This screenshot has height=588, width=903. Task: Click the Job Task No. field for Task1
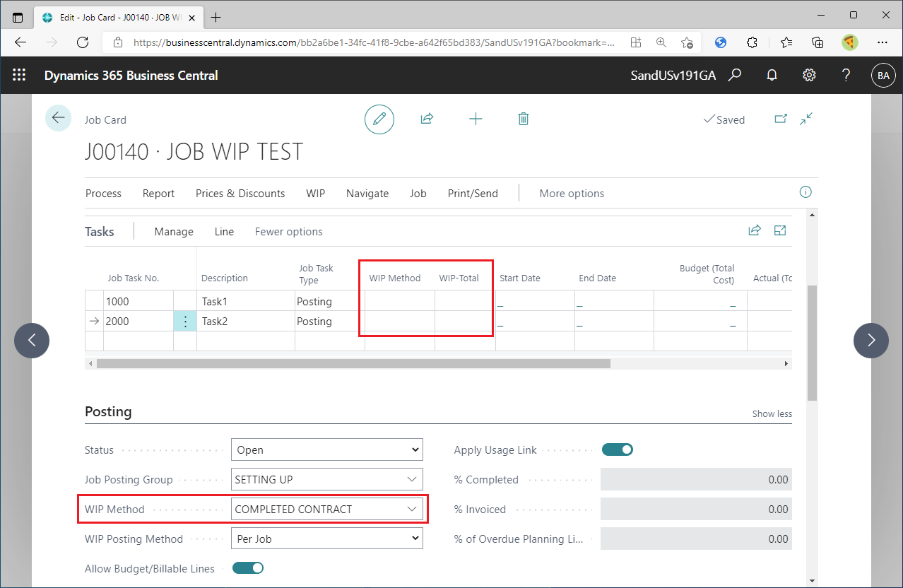[x=138, y=301]
